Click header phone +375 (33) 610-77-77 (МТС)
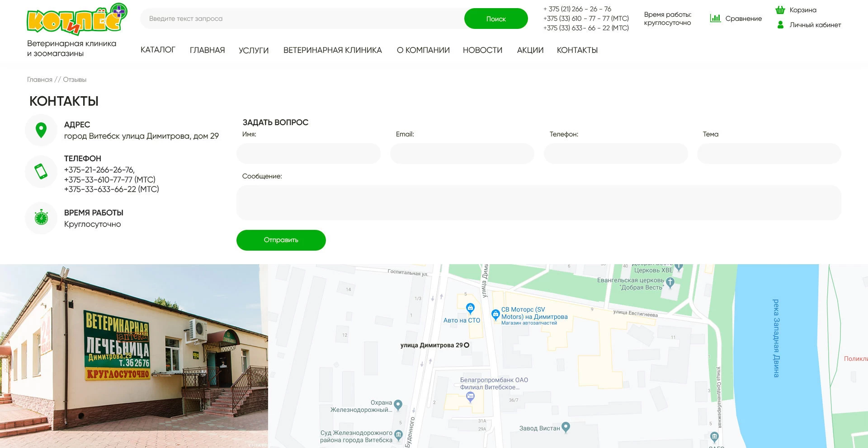The image size is (868, 448). (586, 19)
